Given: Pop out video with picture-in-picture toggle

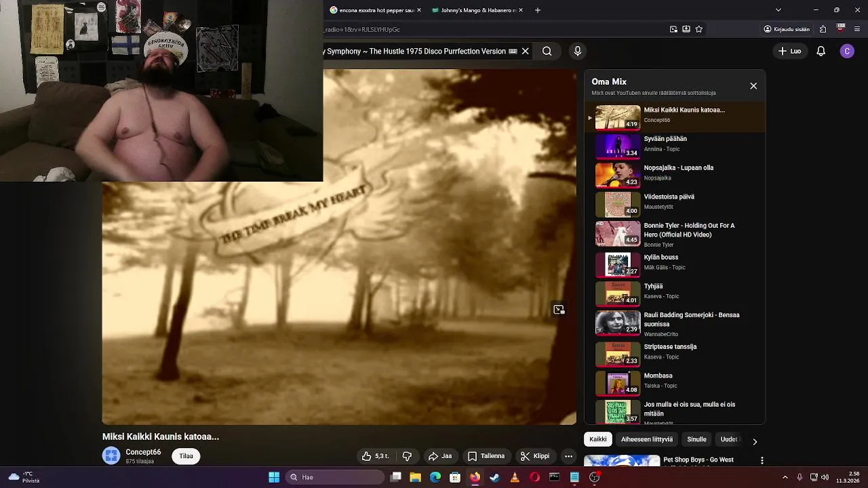Looking at the screenshot, I should click(x=559, y=310).
